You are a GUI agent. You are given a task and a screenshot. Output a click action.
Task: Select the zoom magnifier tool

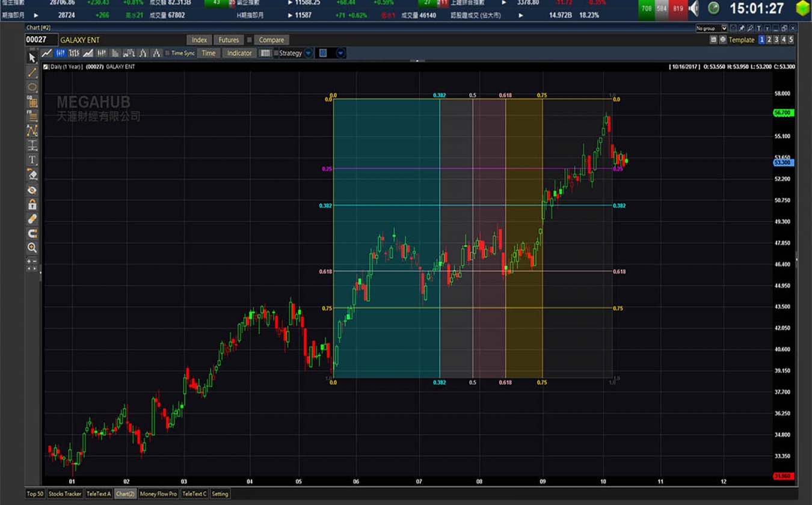pos(32,248)
